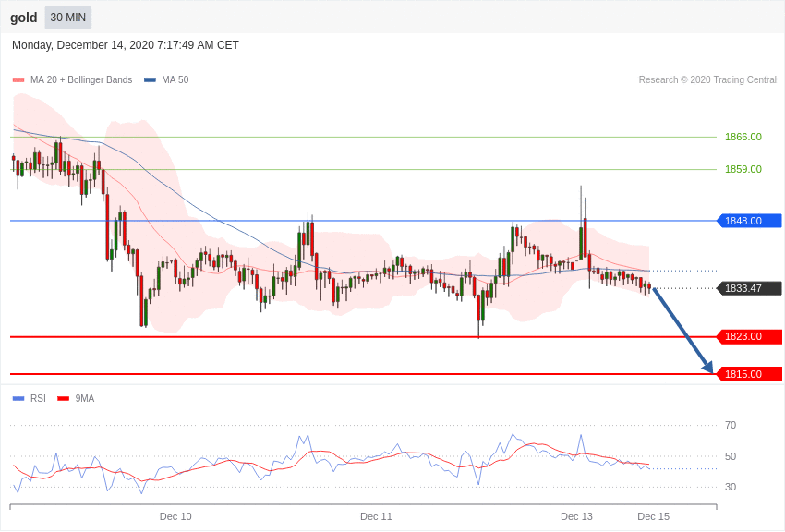
Task: Click the red 1823.00 support price tag
Action: pyautogui.click(x=750, y=336)
